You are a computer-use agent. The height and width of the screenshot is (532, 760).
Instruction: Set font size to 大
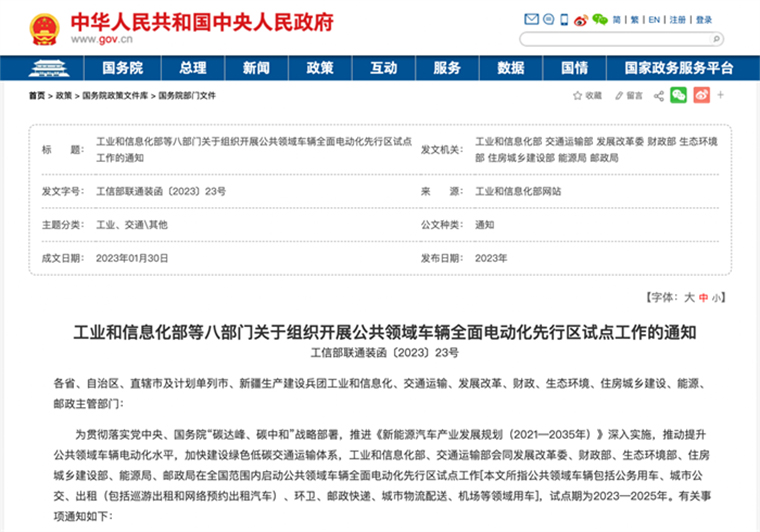pyautogui.click(x=689, y=297)
